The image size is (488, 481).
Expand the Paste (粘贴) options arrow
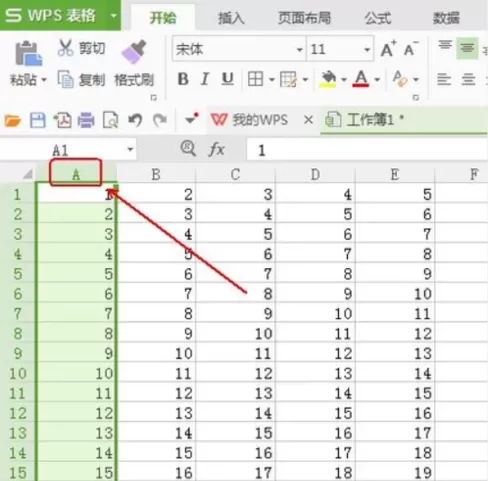tap(44, 80)
